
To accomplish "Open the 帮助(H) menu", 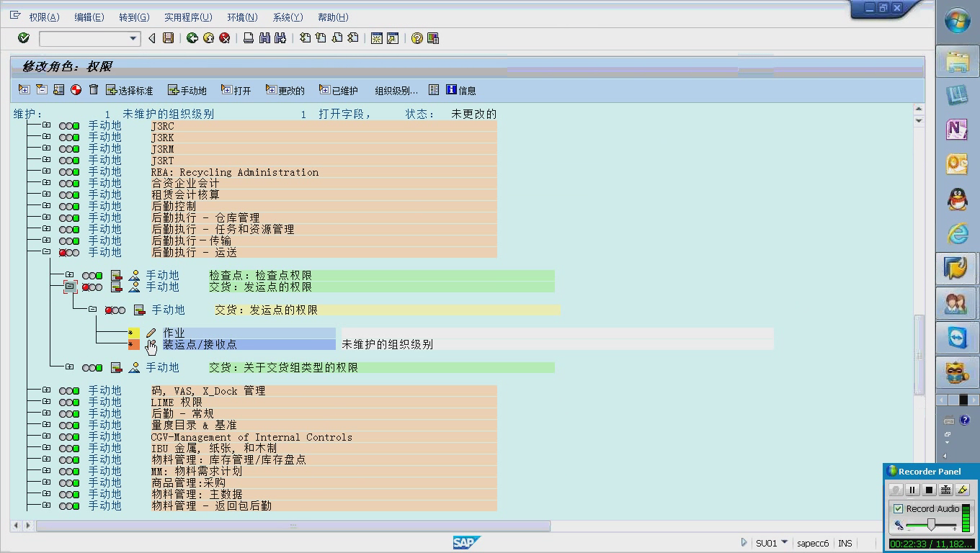I will tap(333, 17).
